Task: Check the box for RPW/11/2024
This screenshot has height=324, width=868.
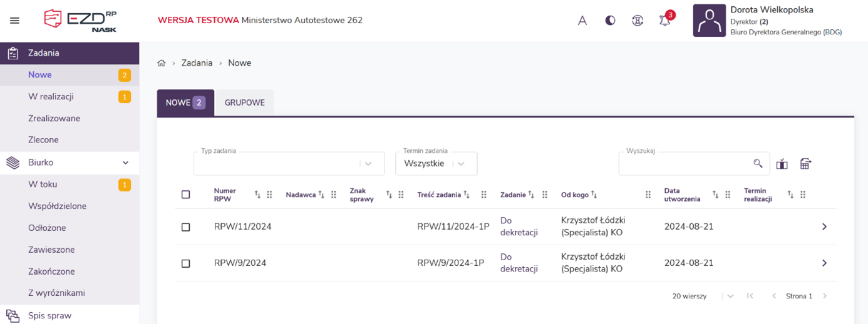Action: 186,227
